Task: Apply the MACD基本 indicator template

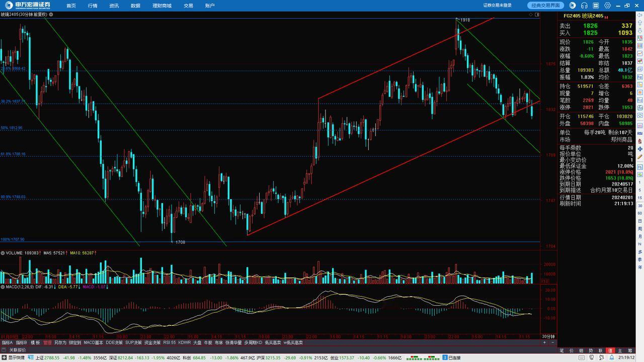Action: coord(93,342)
